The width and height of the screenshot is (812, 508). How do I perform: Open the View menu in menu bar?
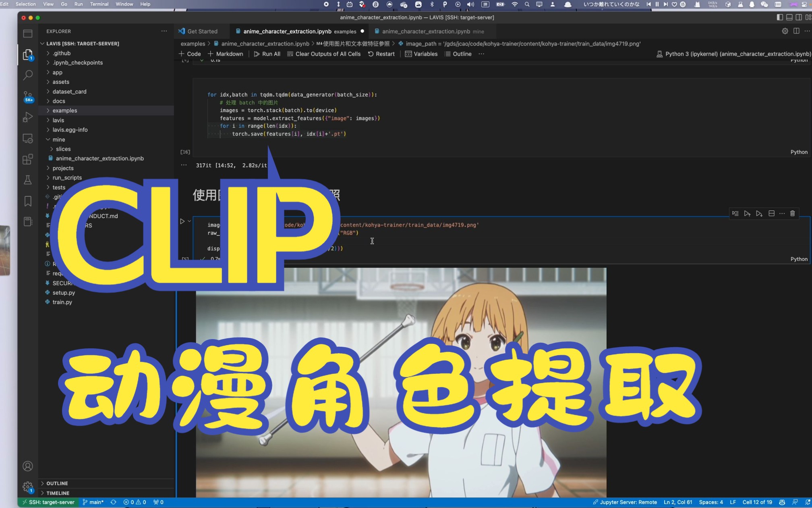pos(48,4)
